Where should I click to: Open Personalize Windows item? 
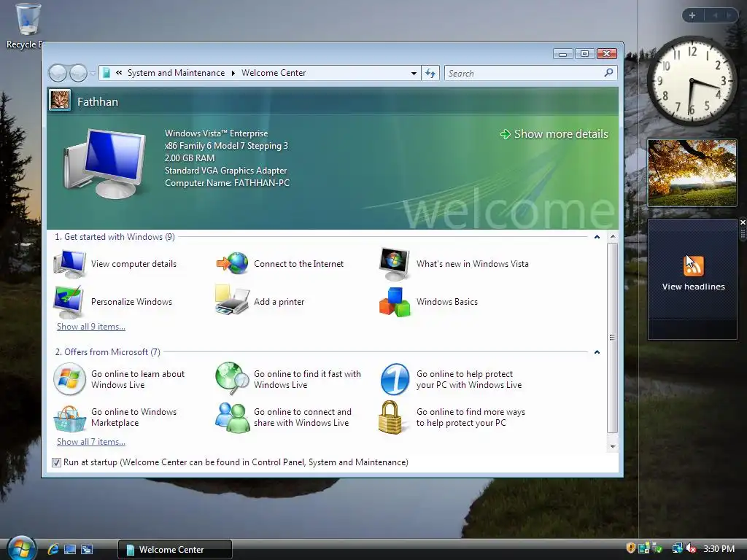point(113,302)
